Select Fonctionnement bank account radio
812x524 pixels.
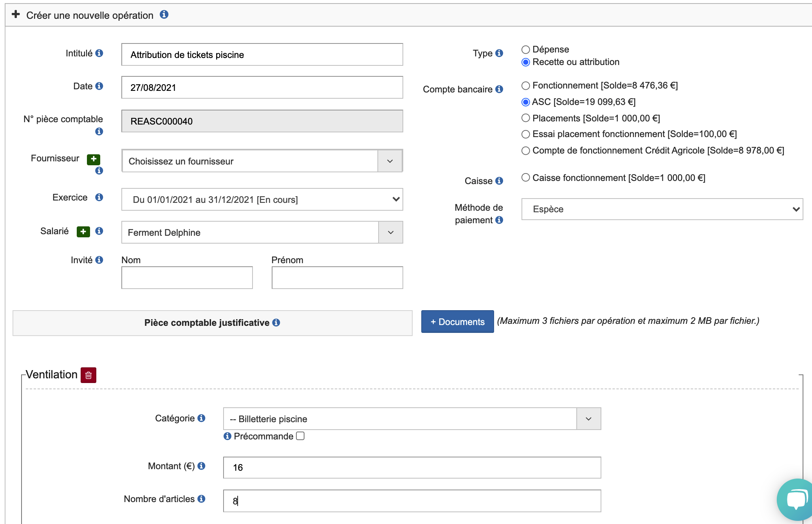[526, 86]
